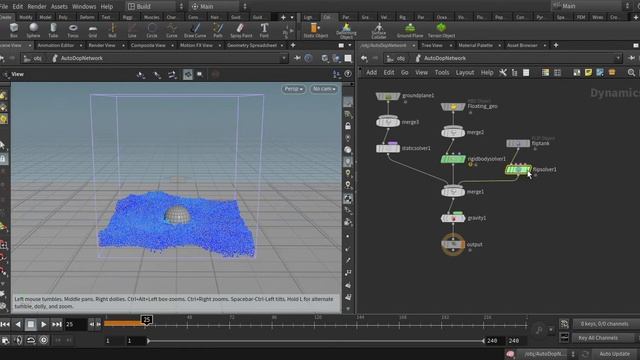Open the Assets menu
The width and height of the screenshot is (640, 360).
[59, 7]
